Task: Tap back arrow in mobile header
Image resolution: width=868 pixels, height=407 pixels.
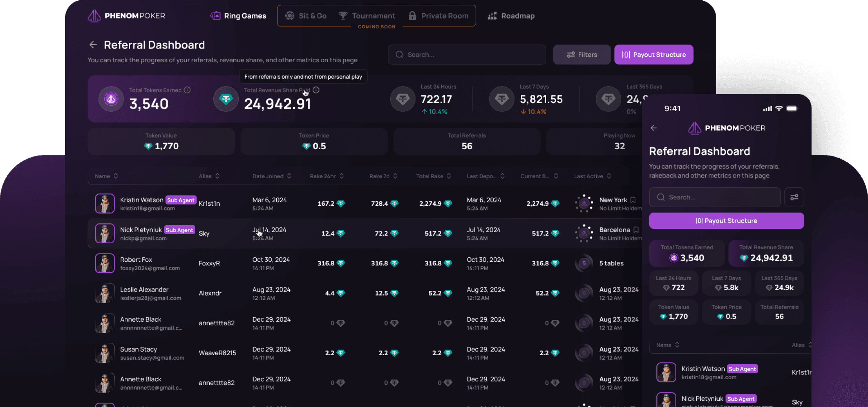Action: tap(654, 128)
